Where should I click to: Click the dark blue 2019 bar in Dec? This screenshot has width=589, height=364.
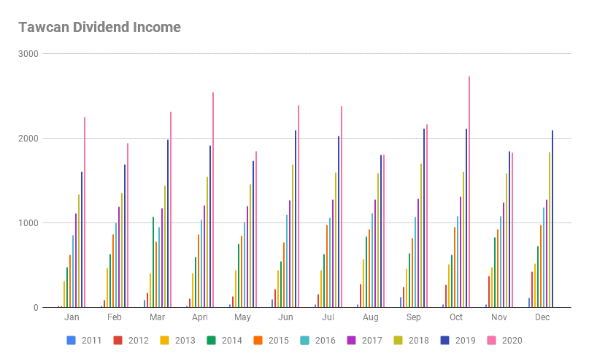pyautogui.click(x=553, y=219)
